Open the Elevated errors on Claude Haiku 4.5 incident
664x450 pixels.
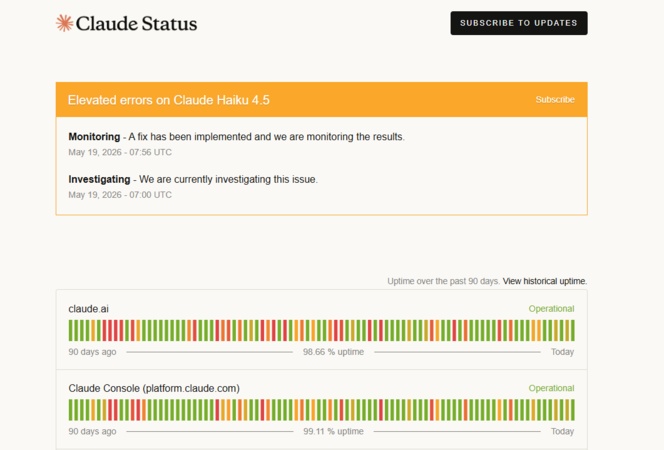click(x=169, y=100)
